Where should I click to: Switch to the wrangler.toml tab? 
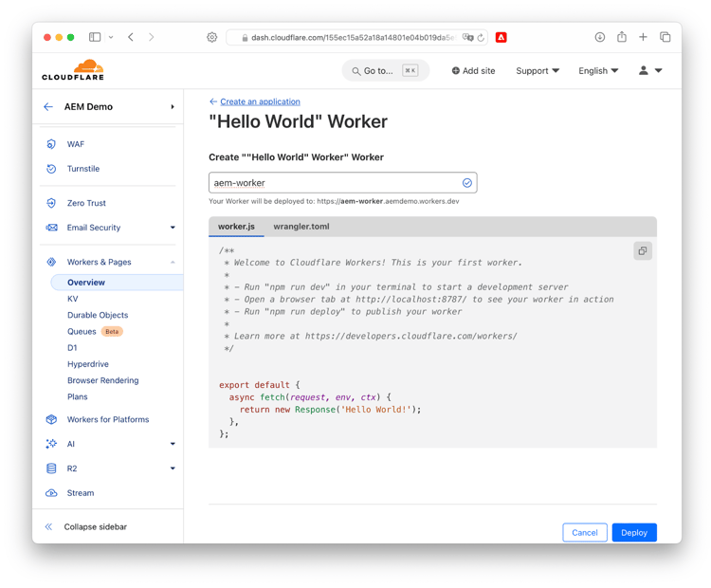click(x=301, y=227)
